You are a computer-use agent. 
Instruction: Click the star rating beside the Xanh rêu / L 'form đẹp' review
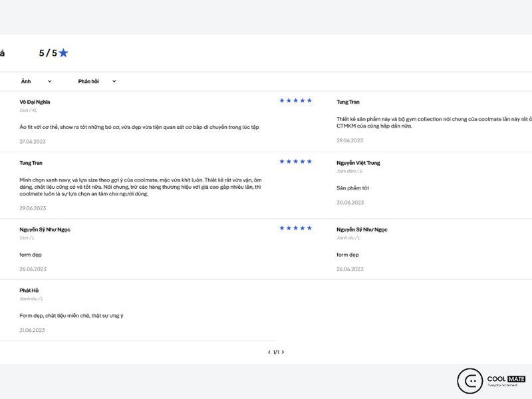[x=295, y=228]
